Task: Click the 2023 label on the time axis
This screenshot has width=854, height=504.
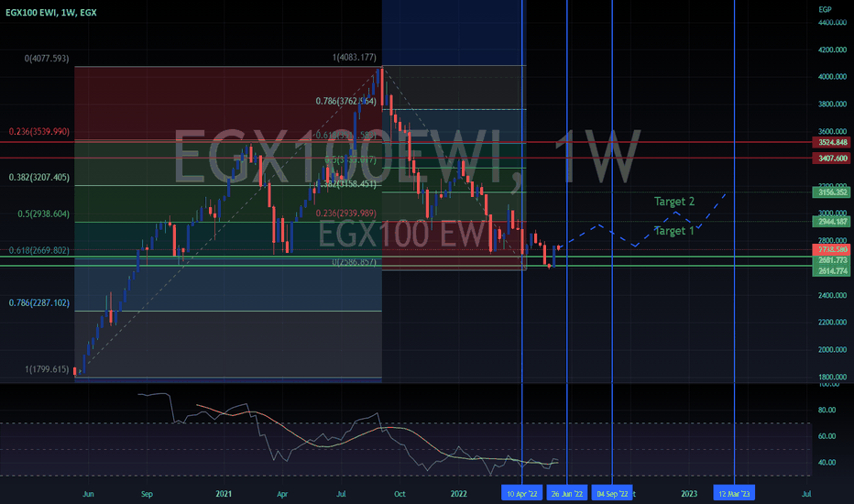Action: click(689, 494)
